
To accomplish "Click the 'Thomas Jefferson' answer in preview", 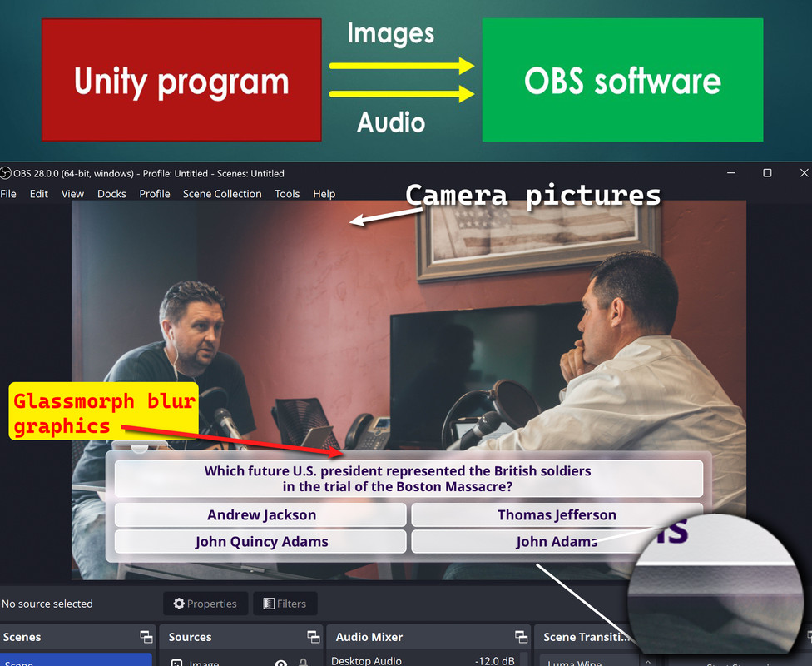I will [x=557, y=514].
